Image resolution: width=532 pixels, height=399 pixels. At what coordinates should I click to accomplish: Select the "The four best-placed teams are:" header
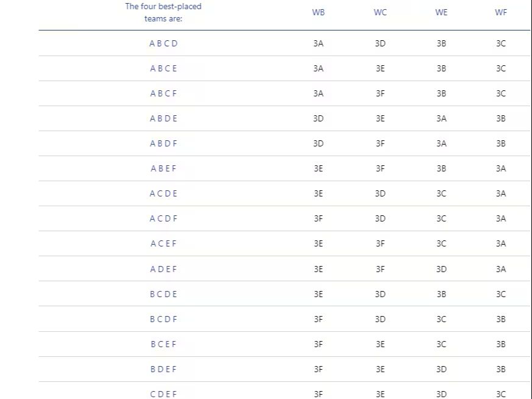point(163,12)
